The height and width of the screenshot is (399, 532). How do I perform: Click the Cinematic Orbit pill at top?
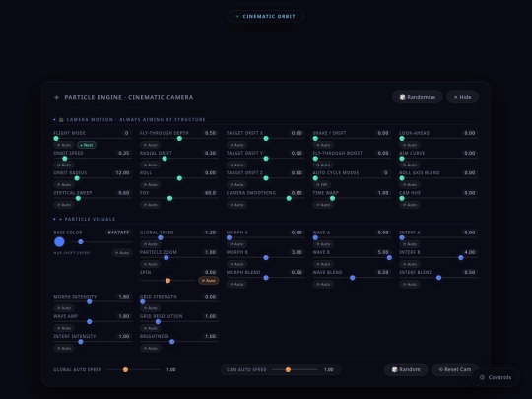pos(266,16)
